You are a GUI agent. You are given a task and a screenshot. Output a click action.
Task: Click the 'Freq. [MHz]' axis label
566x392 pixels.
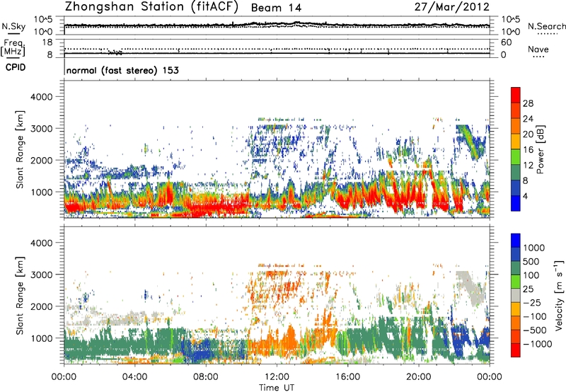click(13, 48)
